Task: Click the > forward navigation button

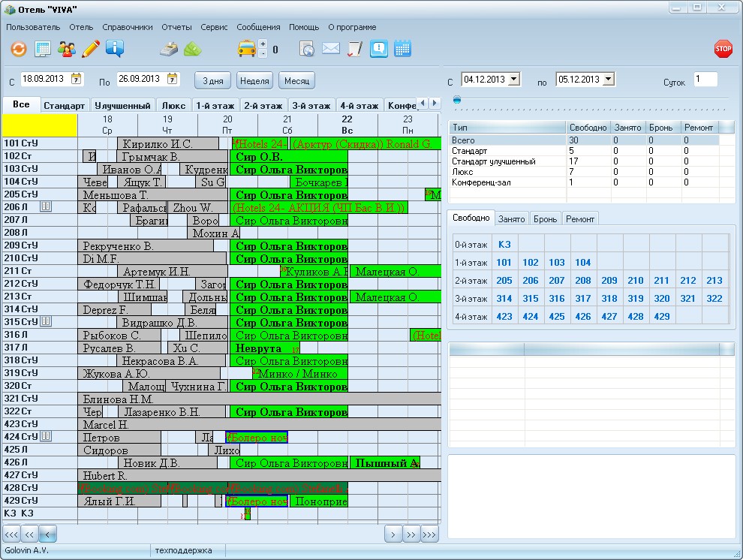Action: click(393, 534)
